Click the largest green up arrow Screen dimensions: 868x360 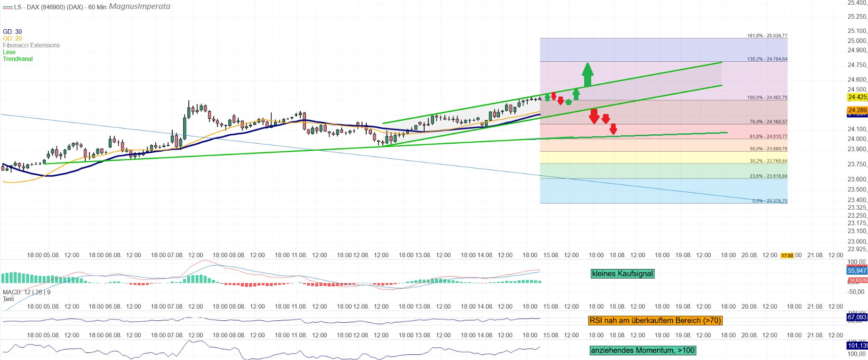(x=587, y=75)
